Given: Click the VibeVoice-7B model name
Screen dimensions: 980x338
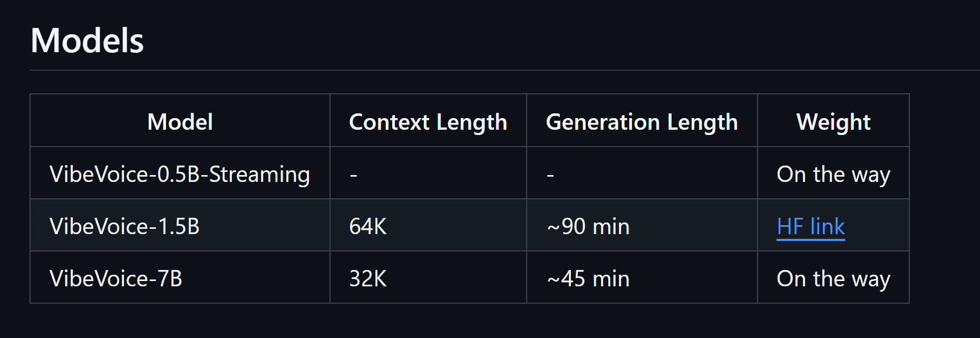Looking at the screenshot, I should click(116, 278).
